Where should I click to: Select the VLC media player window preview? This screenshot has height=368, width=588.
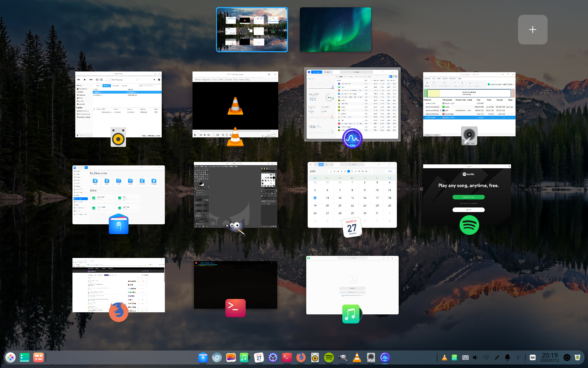(x=235, y=104)
